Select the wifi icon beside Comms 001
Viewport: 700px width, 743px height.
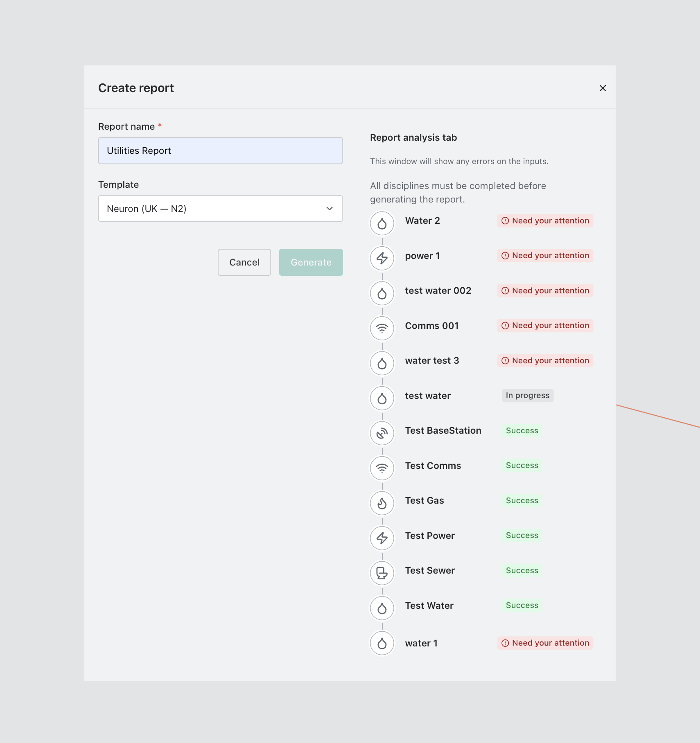point(382,328)
